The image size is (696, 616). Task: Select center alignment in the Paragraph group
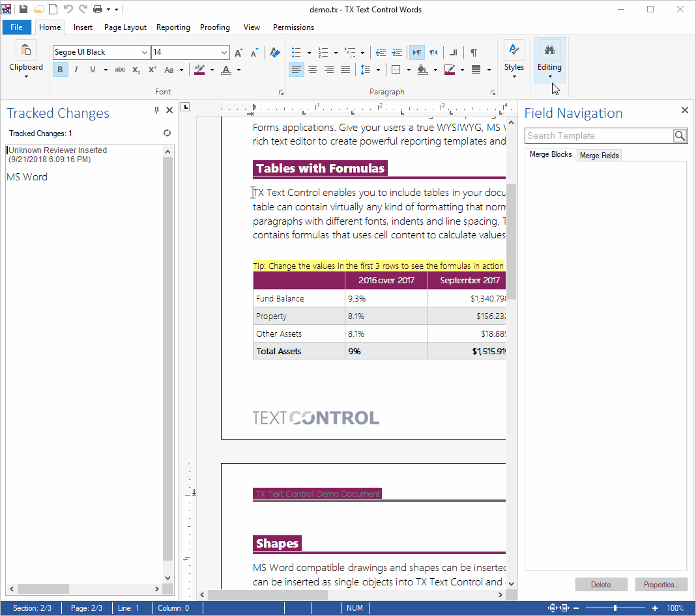[313, 70]
